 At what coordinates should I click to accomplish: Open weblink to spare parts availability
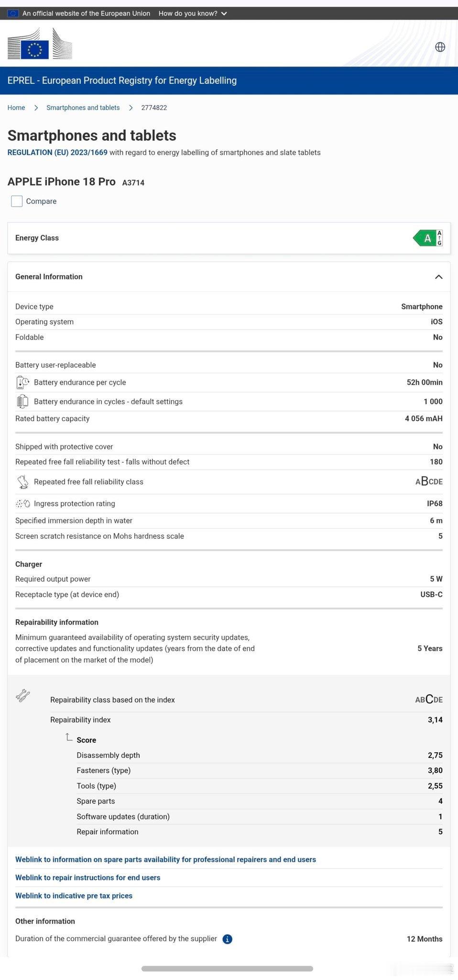tap(165, 859)
